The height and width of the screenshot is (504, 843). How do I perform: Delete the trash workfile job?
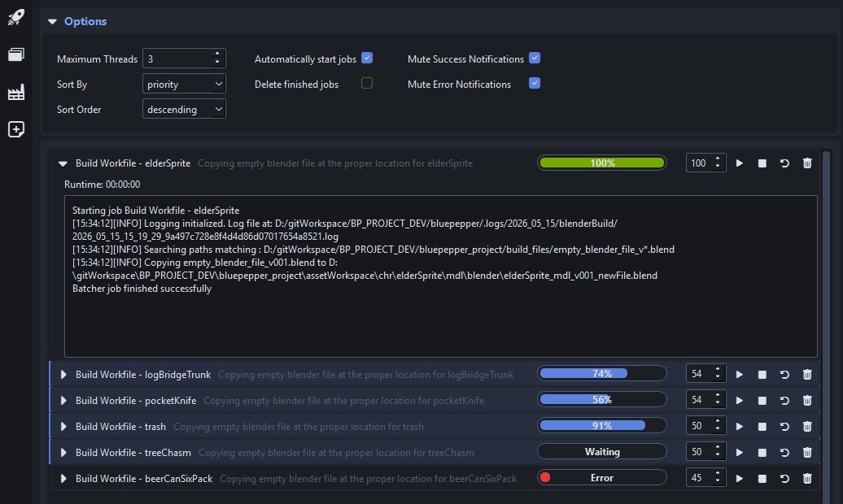coord(807,427)
